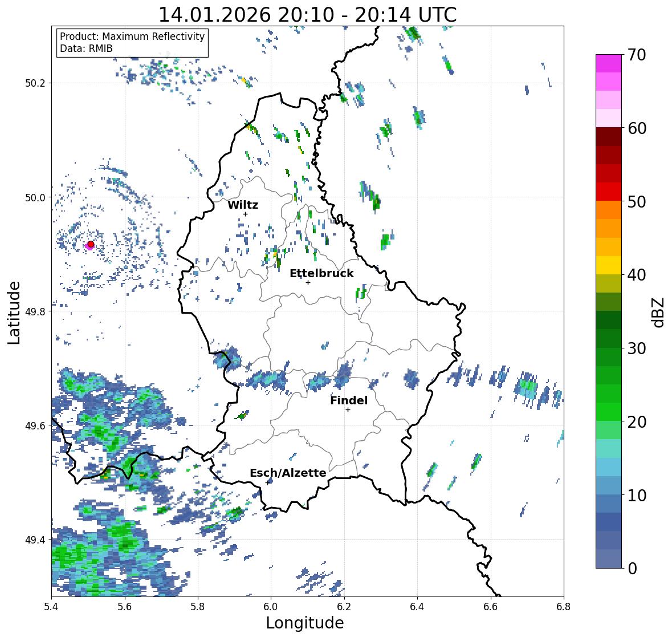Click 'Product: Maximum Reflectivity' legend text

pos(132,36)
